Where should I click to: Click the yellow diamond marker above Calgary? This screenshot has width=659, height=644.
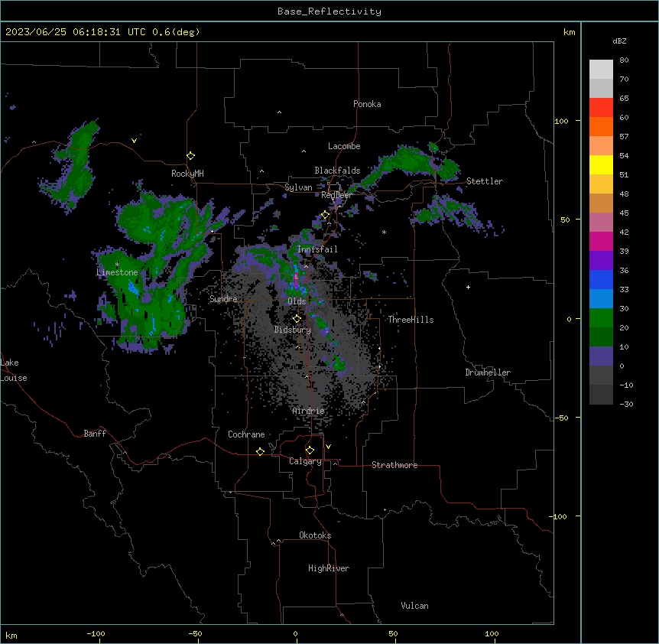(310, 450)
